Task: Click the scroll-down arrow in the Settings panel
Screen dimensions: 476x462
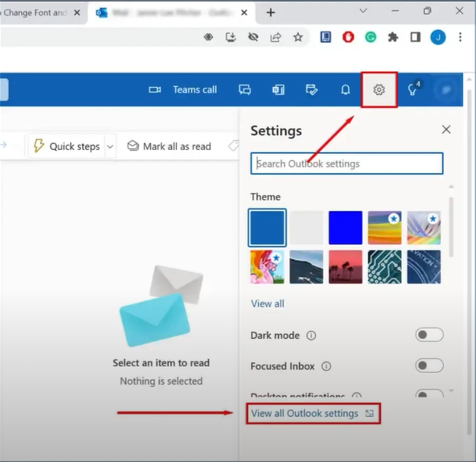Action: tap(452, 391)
